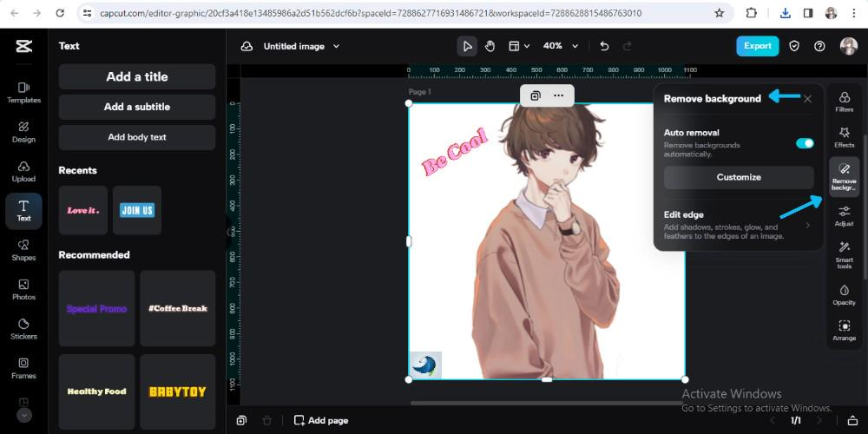Open the Opacity control
This screenshot has width=868, height=434.
click(x=845, y=295)
